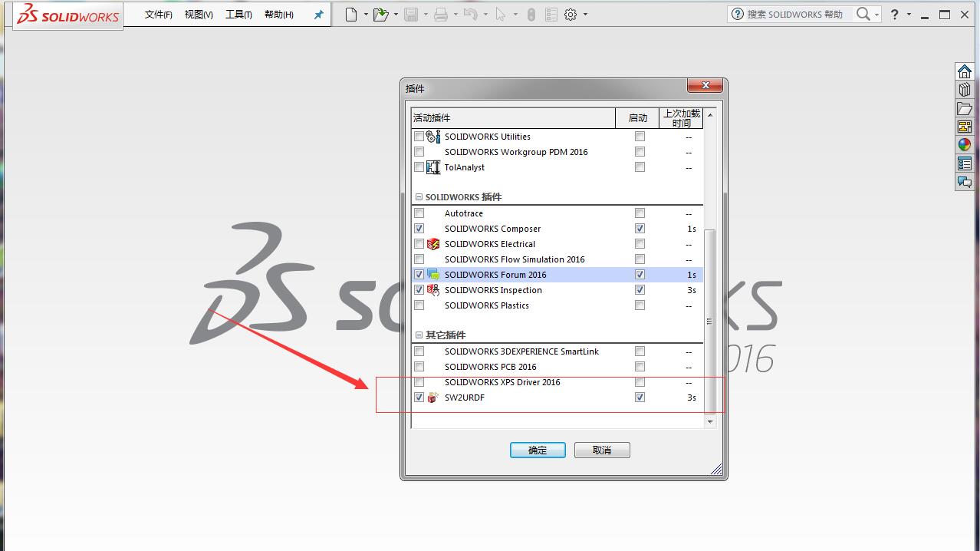The image size is (980, 551).
Task: Open the Open file dropdown arrow
Action: [x=396, y=14]
